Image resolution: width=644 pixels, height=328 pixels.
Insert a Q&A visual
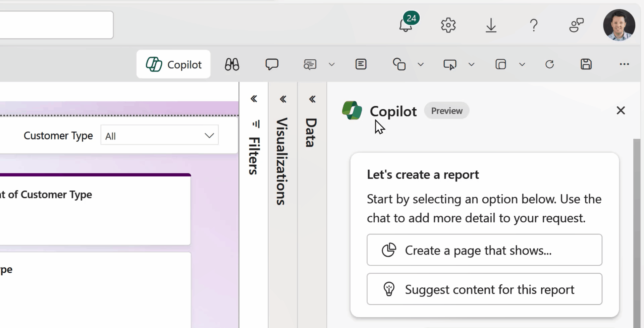click(310, 64)
